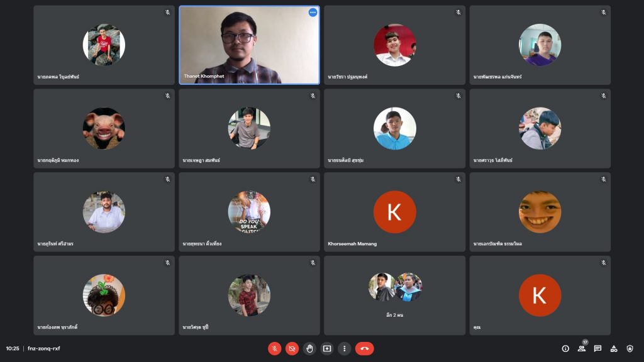Show the participants list with 17 people
Screen dimensions: 644x362
(582, 349)
